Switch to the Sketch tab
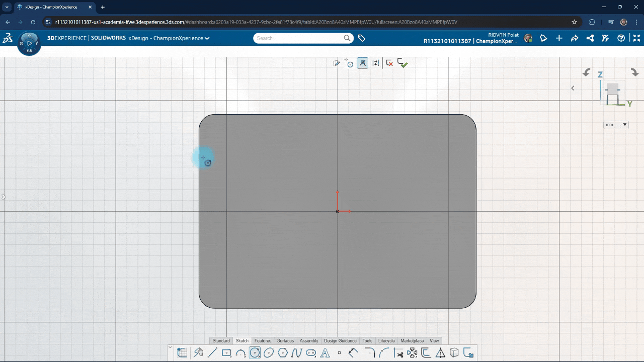Viewport: 644px width, 362px height. pyautogui.click(x=242, y=341)
